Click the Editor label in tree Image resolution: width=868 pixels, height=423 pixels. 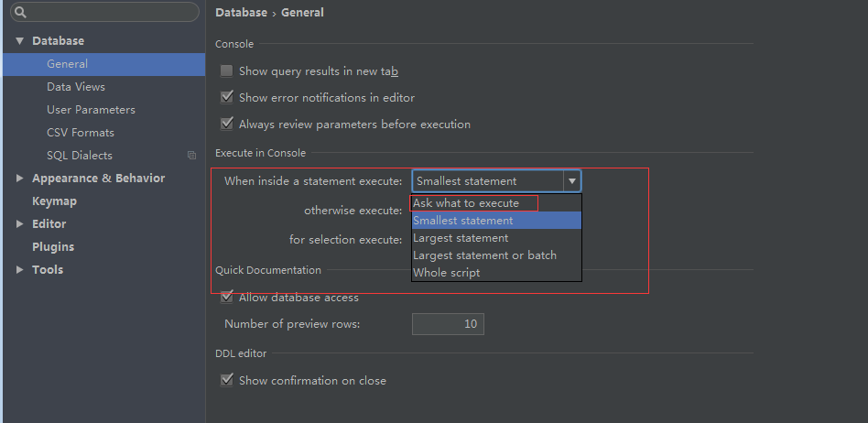49,224
